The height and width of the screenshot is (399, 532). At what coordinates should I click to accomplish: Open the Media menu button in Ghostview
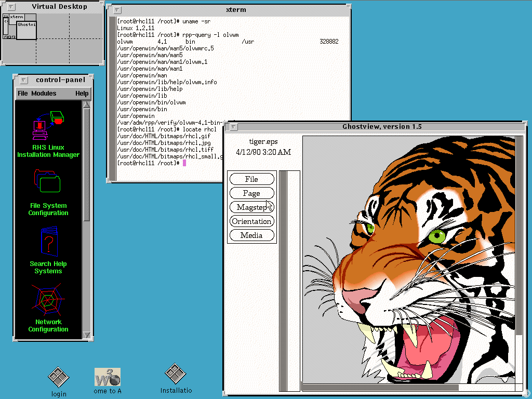click(252, 235)
